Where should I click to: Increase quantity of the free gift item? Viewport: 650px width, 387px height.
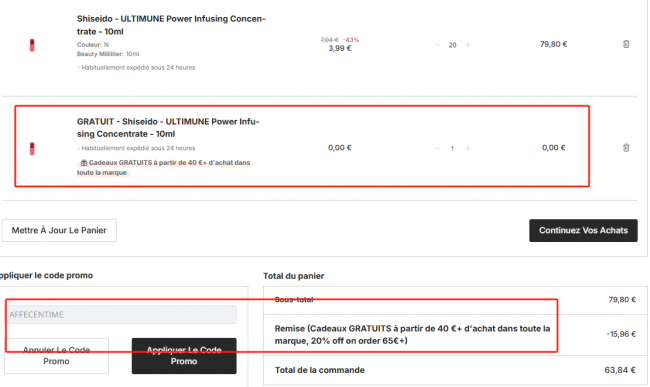(x=468, y=148)
